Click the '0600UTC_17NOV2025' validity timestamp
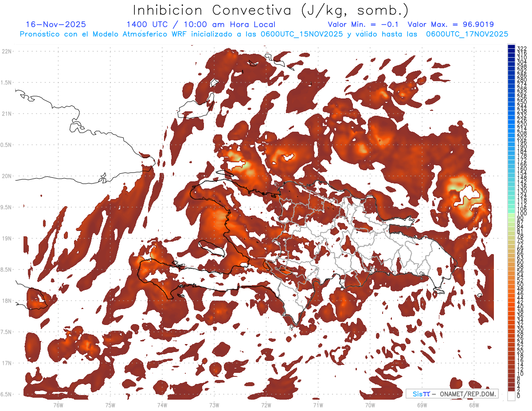The height and width of the screenshot is (411, 532). point(467,34)
